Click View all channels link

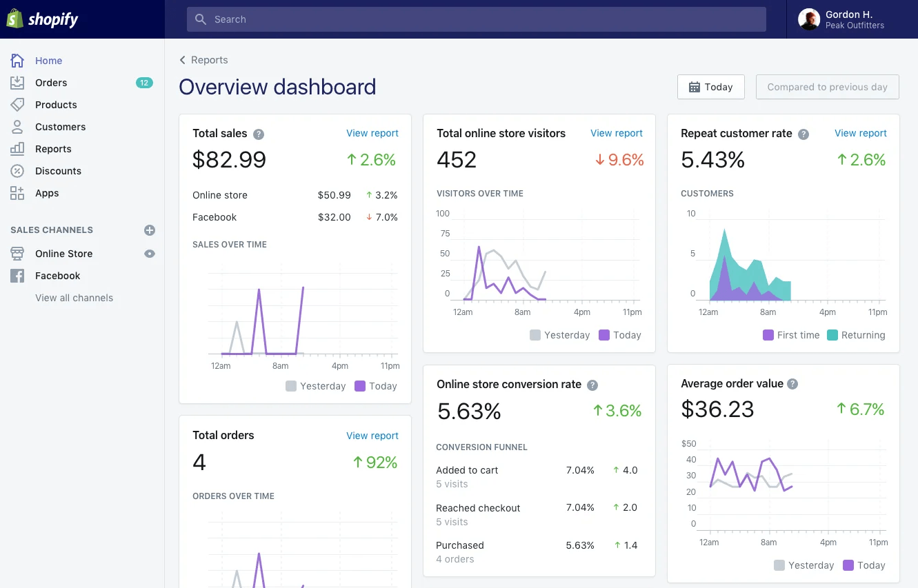[x=74, y=298]
